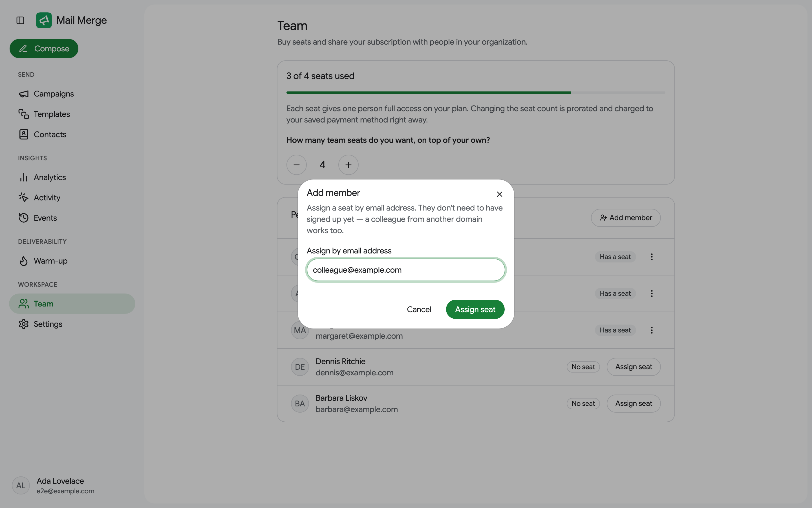Click Has a seat badge for Margaret
This screenshot has width=812, height=508.
click(x=615, y=330)
